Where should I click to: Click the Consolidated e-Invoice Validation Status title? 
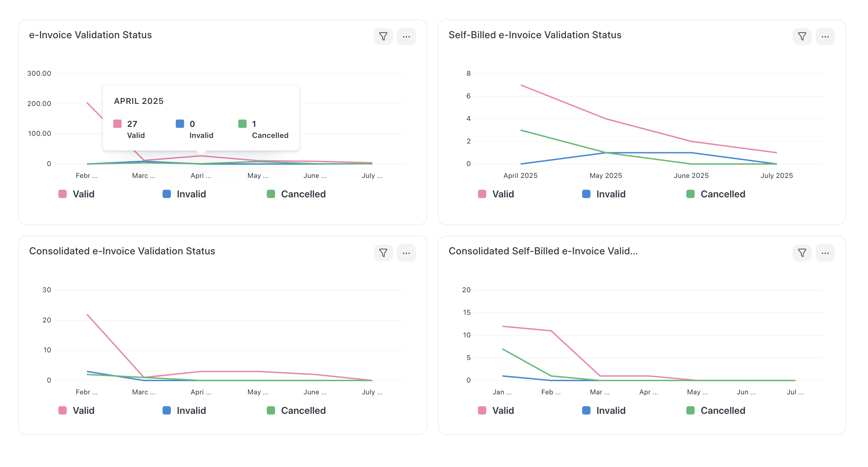click(122, 251)
